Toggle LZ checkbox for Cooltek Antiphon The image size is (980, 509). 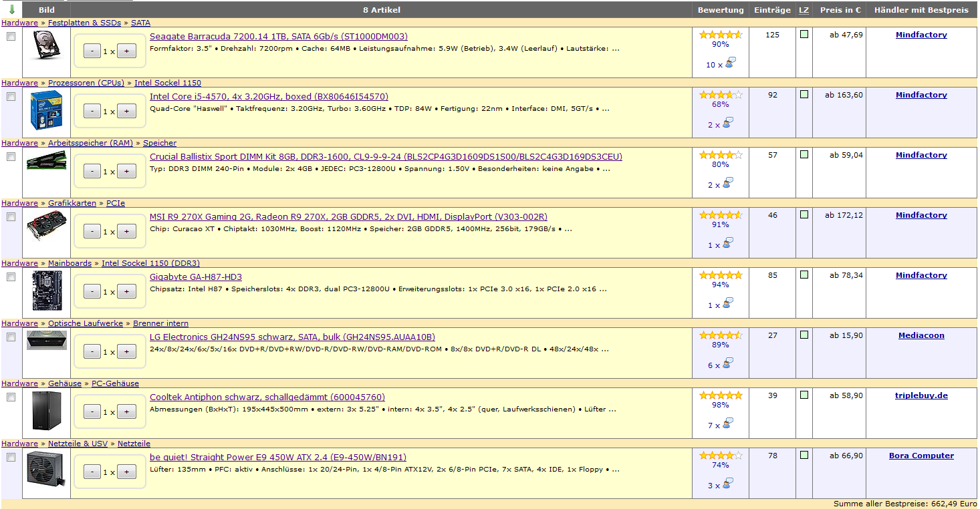point(804,395)
